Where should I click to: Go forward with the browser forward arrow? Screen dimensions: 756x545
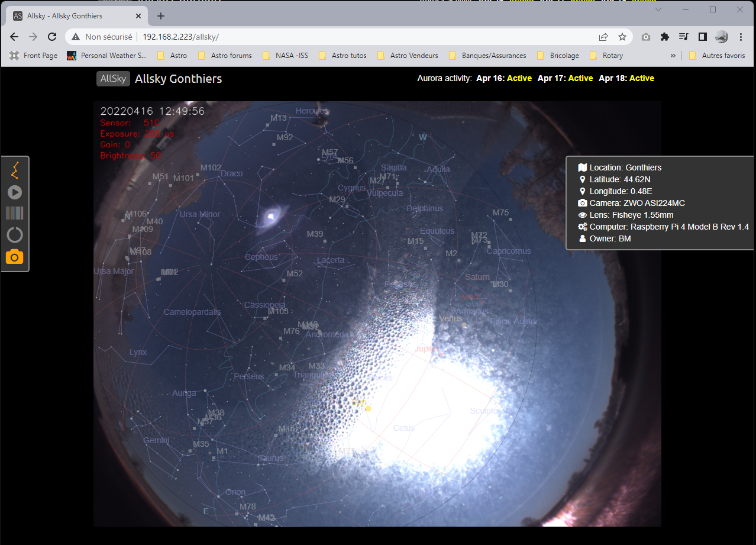33,37
